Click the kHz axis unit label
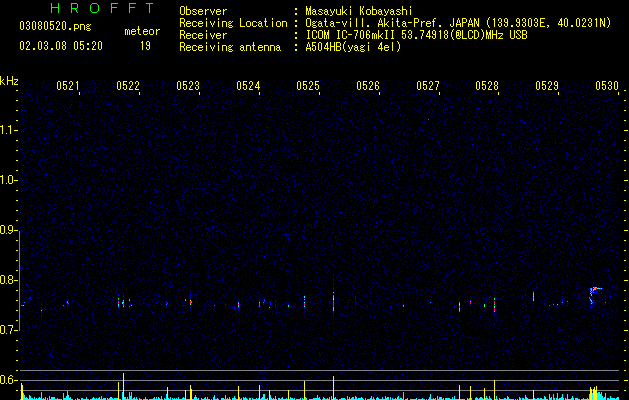 [9, 81]
